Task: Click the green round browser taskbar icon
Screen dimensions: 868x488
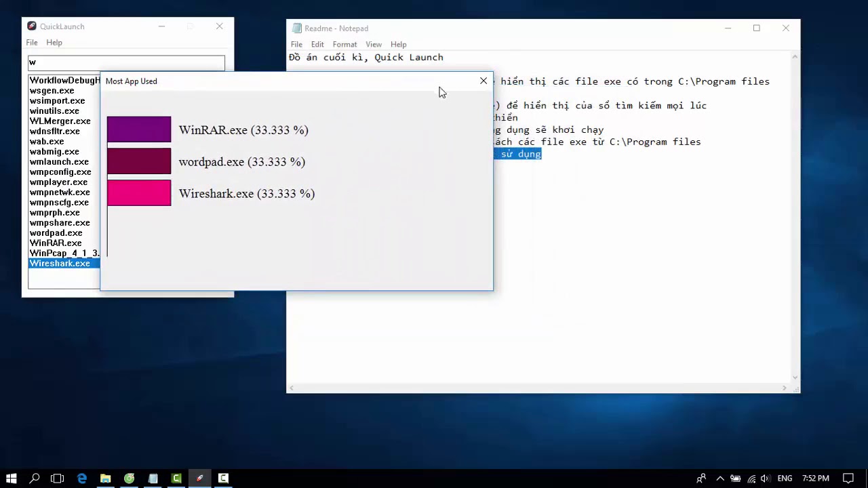Action: tap(129, 479)
